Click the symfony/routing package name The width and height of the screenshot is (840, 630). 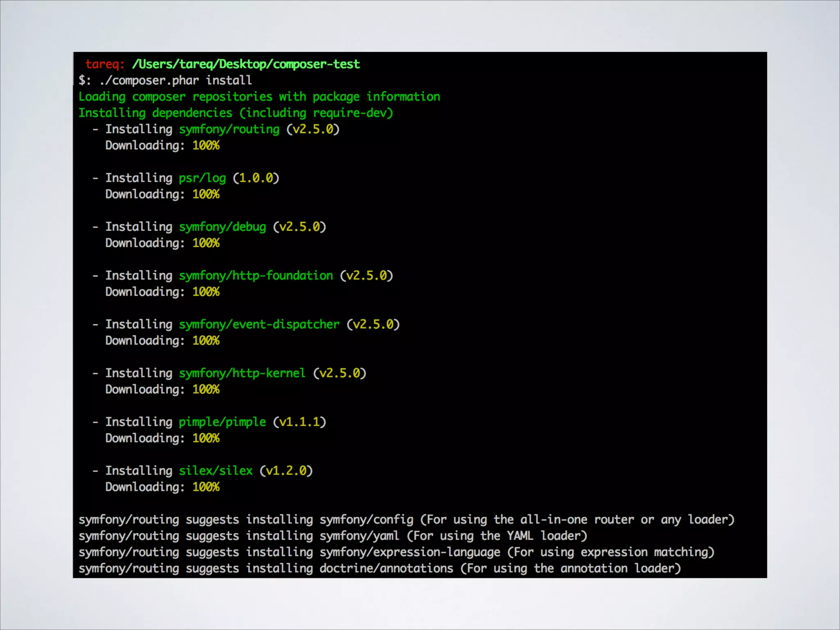click(x=229, y=130)
